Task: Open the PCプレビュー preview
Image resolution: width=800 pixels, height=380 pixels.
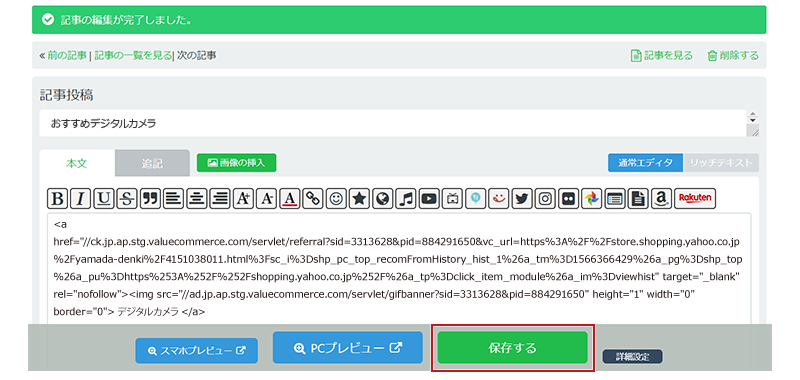Action: click(x=347, y=348)
